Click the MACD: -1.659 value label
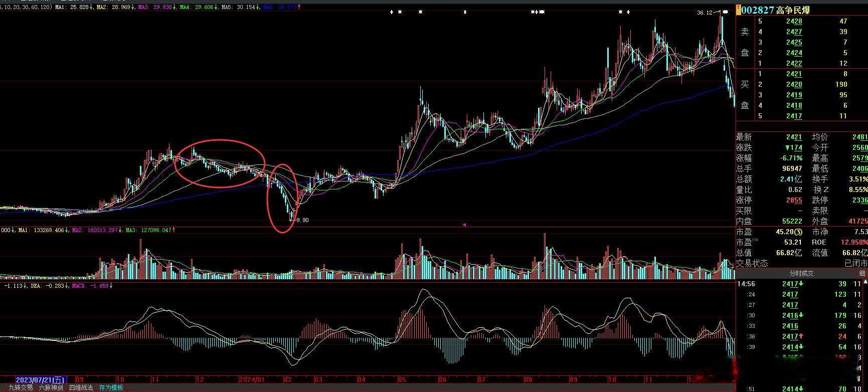 (92, 286)
